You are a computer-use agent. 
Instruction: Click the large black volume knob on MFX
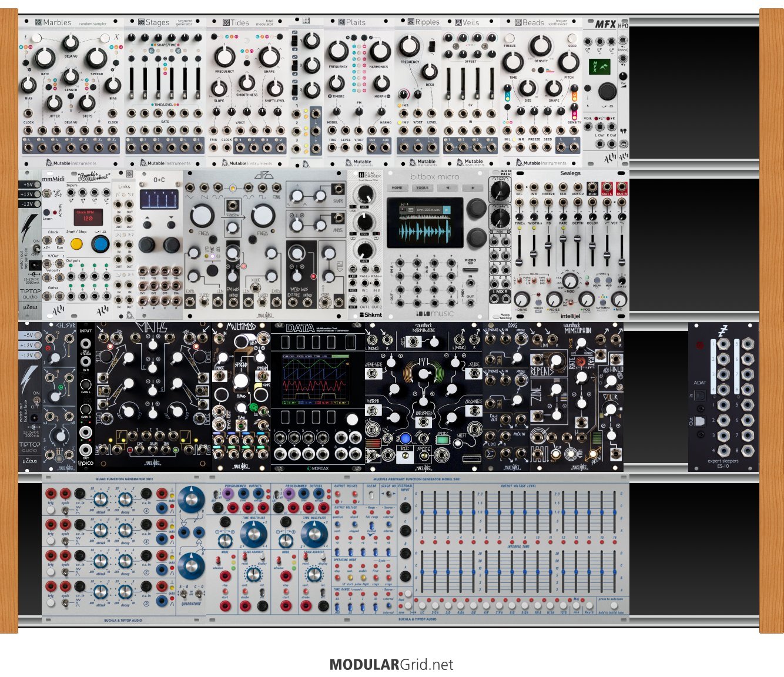(607, 91)
